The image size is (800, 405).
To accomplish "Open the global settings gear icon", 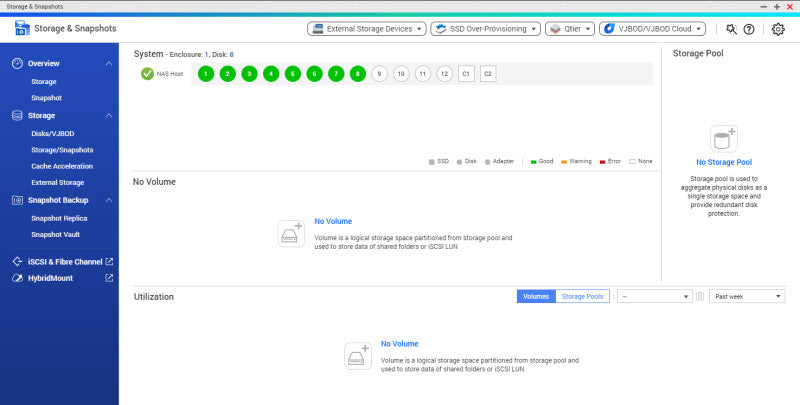I will coord(778,29).
